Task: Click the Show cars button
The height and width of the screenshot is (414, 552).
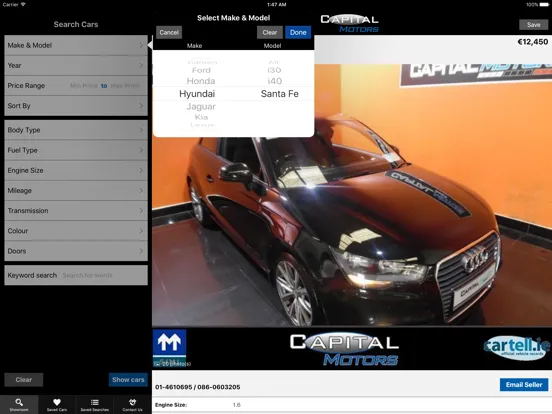Action: point(128,380)
